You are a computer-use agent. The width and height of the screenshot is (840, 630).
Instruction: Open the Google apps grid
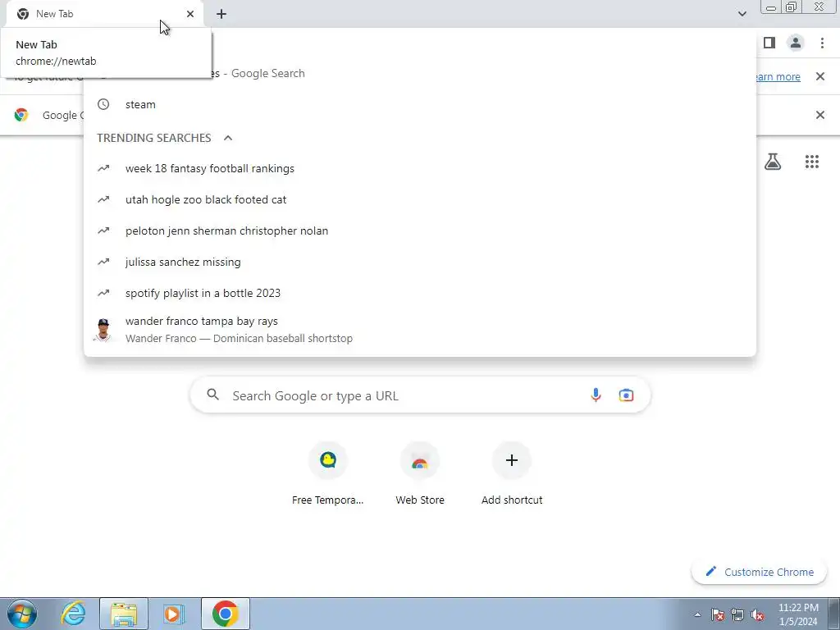[x=812, y=162]
